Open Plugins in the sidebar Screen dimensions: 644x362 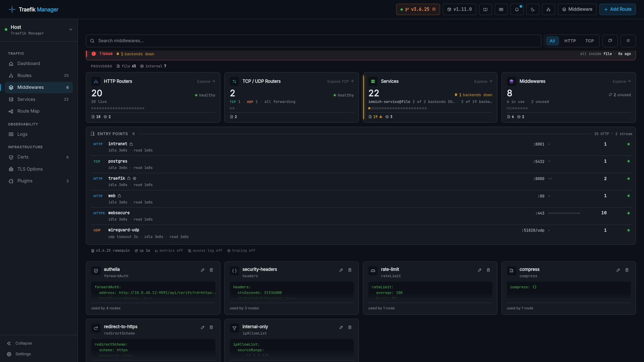(39, 181)
